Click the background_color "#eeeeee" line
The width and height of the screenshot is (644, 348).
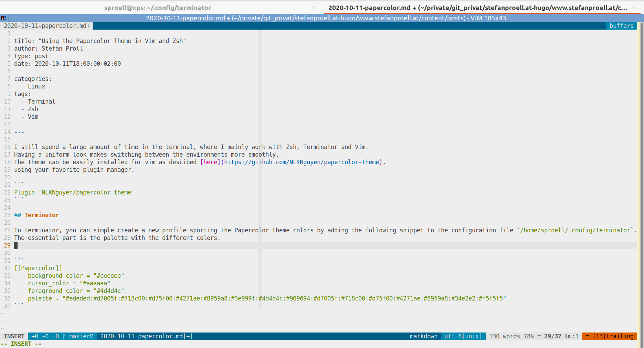point(76,276)
